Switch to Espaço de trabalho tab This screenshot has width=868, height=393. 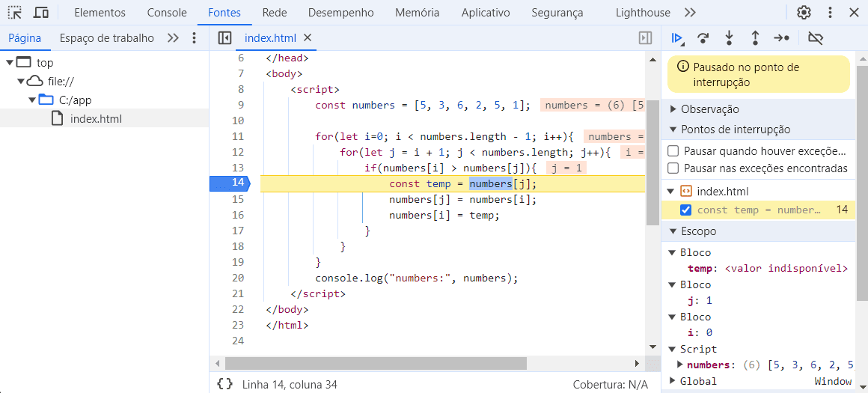(x=107, y=38)
